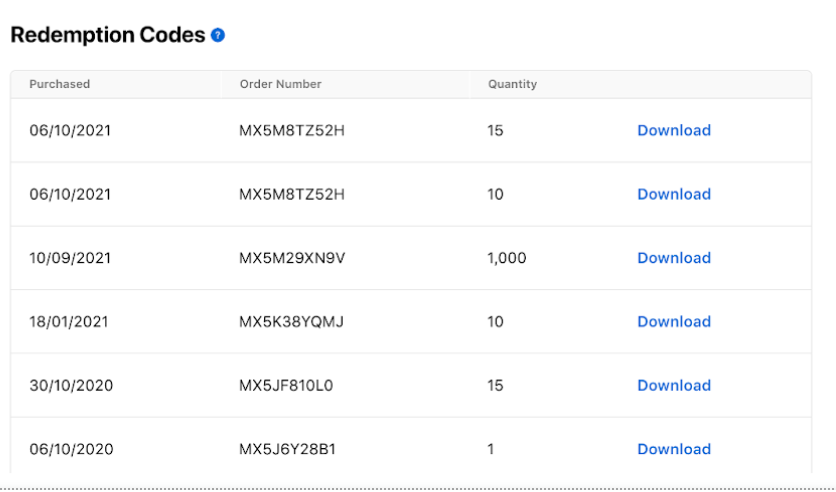Select order number MX5M29XN9V text
The image size is (836, 492).
coord(292,258)
